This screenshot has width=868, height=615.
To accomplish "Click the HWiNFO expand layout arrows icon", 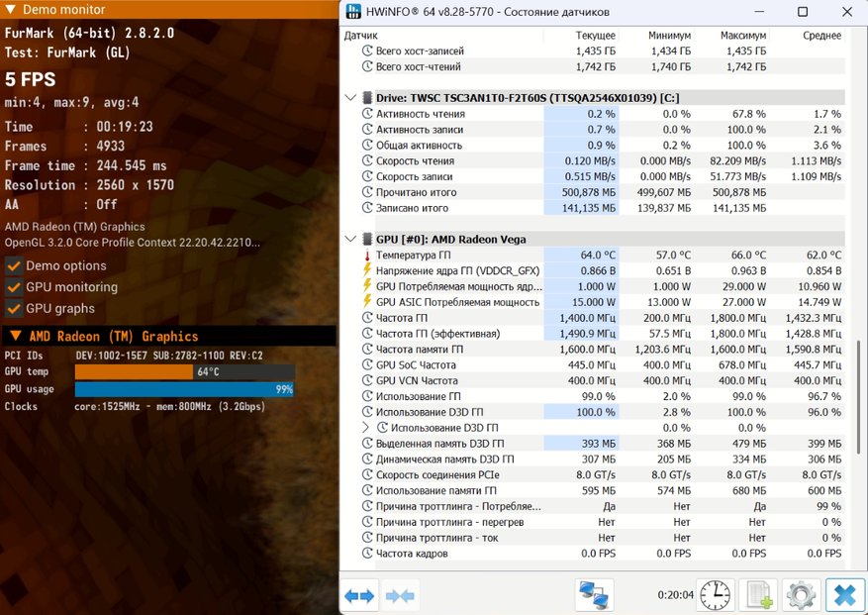I will click(359, 595).
